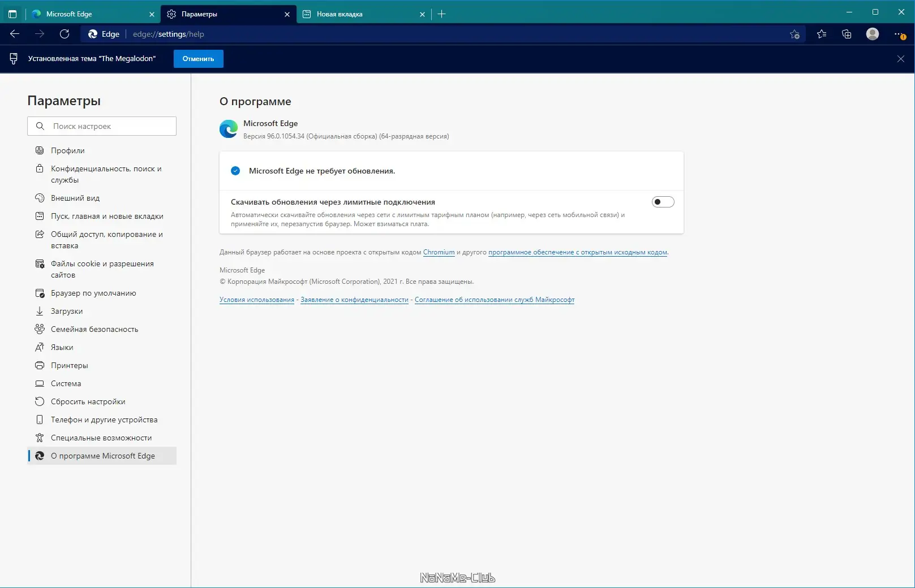Click the Параметры sidebar heading

pos(64,101)
